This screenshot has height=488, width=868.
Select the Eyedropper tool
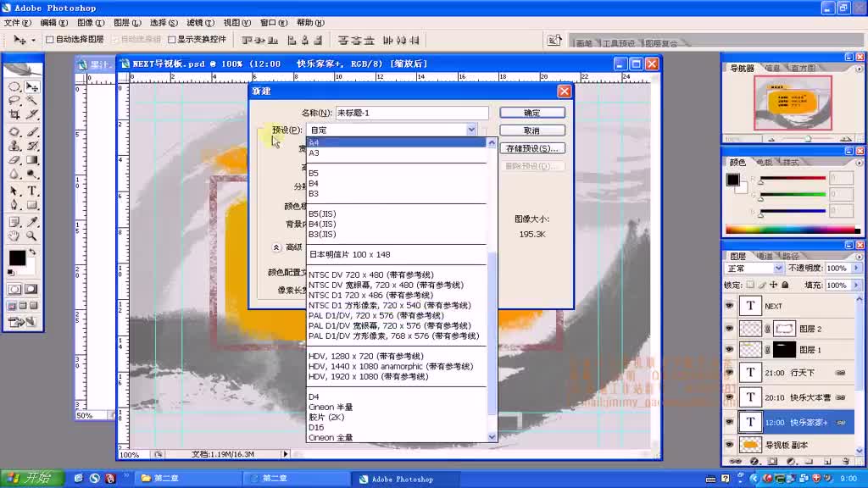(x=32, y=221)
